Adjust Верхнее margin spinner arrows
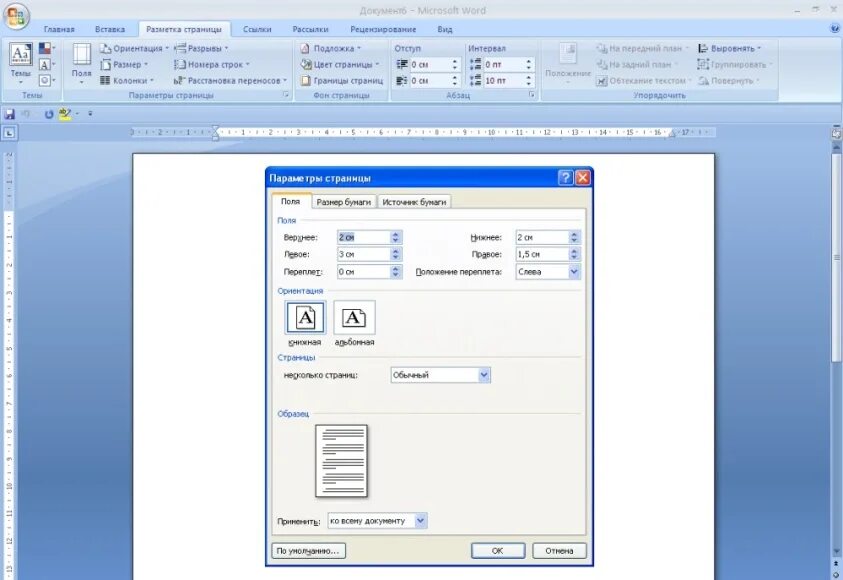Image resolution: width=843 pixels, height=580 pixels. (x=396, y=237)
